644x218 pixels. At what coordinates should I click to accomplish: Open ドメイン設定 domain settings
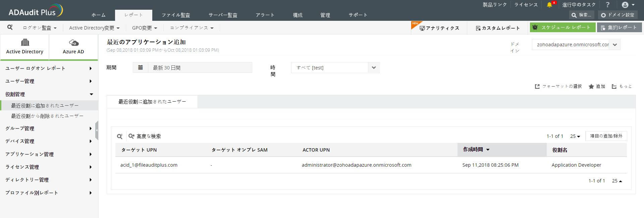pos(617,15)
